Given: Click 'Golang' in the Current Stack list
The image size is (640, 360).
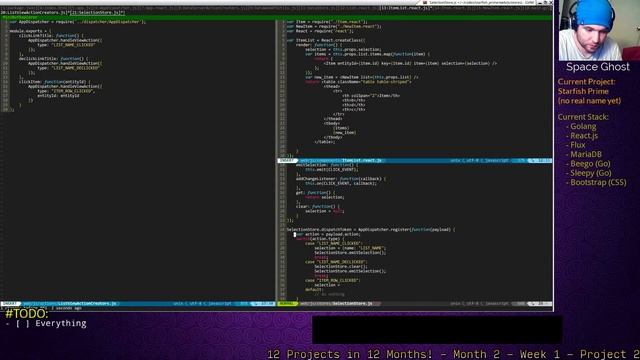Looking at the screenshot, I should pos(583,127).
